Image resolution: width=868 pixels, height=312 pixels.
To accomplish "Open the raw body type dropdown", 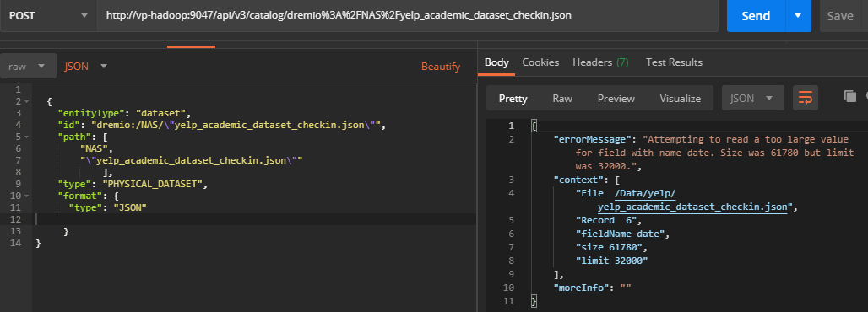I will pyautogui.click(x=28, y=67).
